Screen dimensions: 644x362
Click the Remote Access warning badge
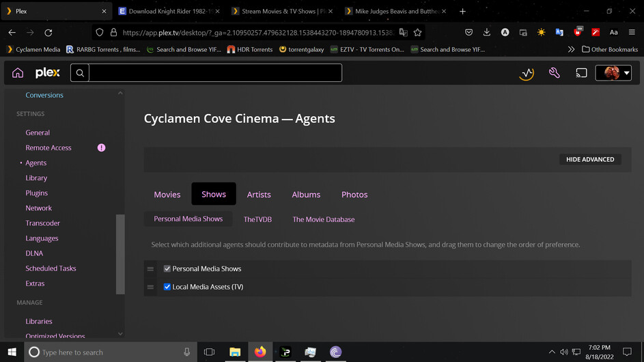102,148
